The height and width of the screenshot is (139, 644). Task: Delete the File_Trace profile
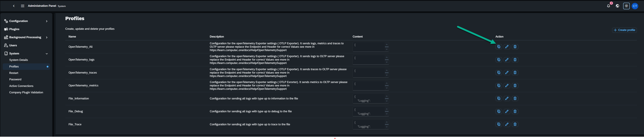pyautogui.click(x=515, y=124)
